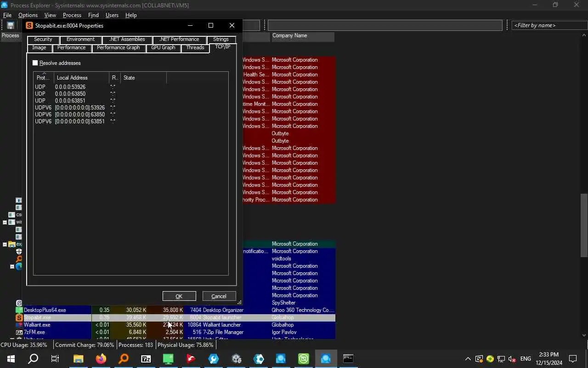
Task: Open taskbar Search magnifier
Action: pyautogui.click(x=33, y=359)
